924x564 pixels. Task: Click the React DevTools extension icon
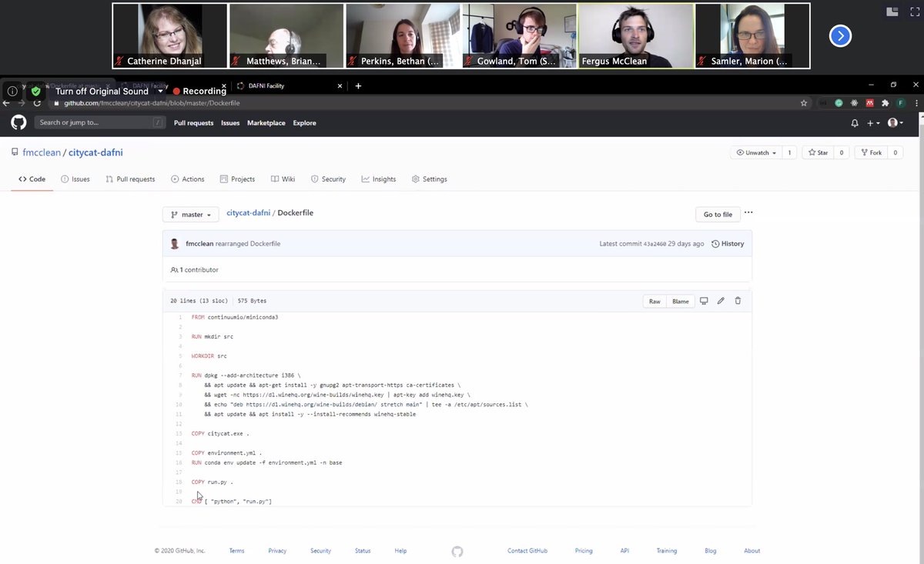coord(855,103)
